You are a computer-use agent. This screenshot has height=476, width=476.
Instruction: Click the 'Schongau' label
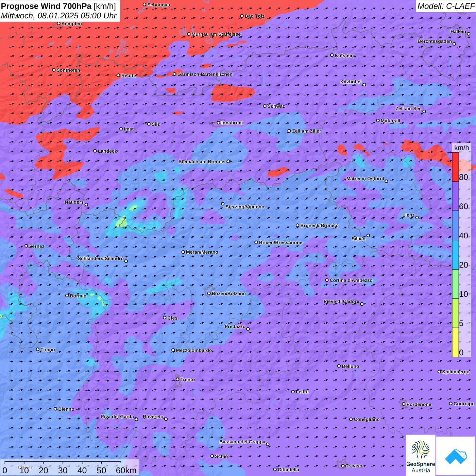point(159,5)
